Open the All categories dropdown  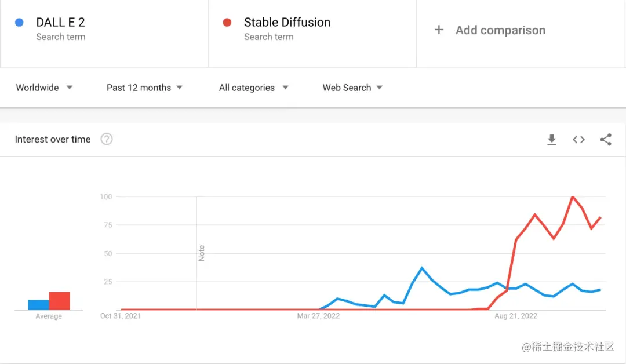pyautogui.click(x=253, y=88)
